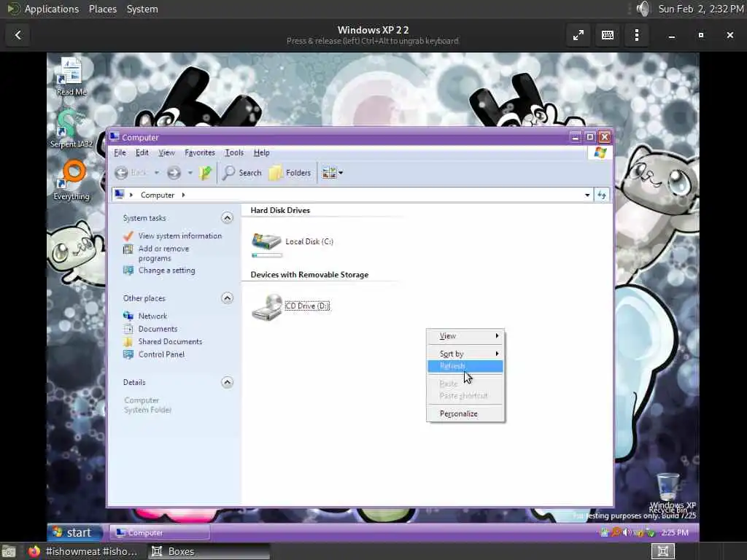Image resolution: width=747 pixels, height=560 pixels.
Task: Click the Forward arrow in the Computer toolbar
Action: click(x=174, y=173)
